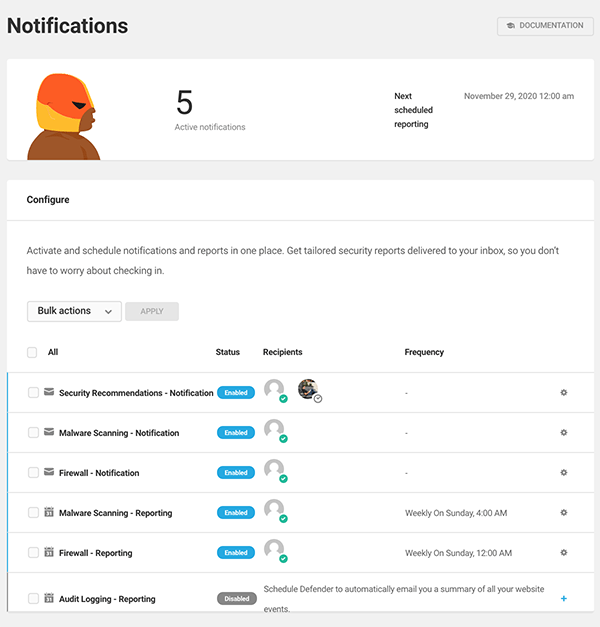Click recipient avatar in Malware Scanning - Notification row
The height and width of the screenshot is (627, 600).
point(274,430)
